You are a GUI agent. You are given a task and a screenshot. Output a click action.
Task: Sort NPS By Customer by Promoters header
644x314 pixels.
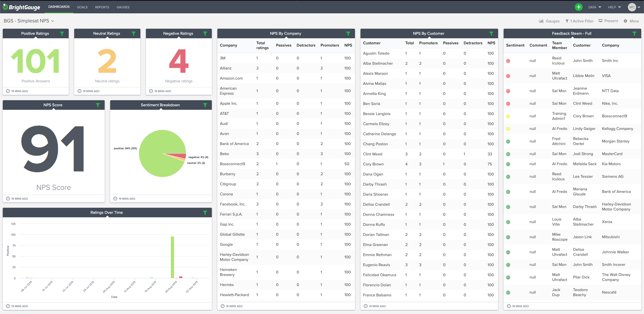click(x=428, y=43)
